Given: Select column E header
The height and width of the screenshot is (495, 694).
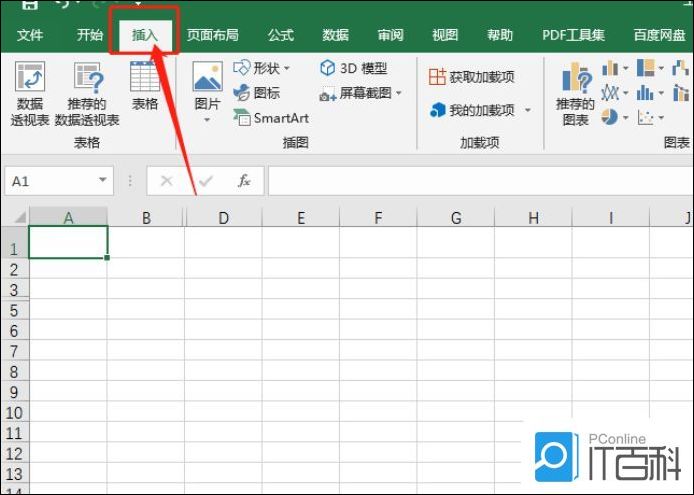Looking at the screenshot, I should click(x=301, y=217).
